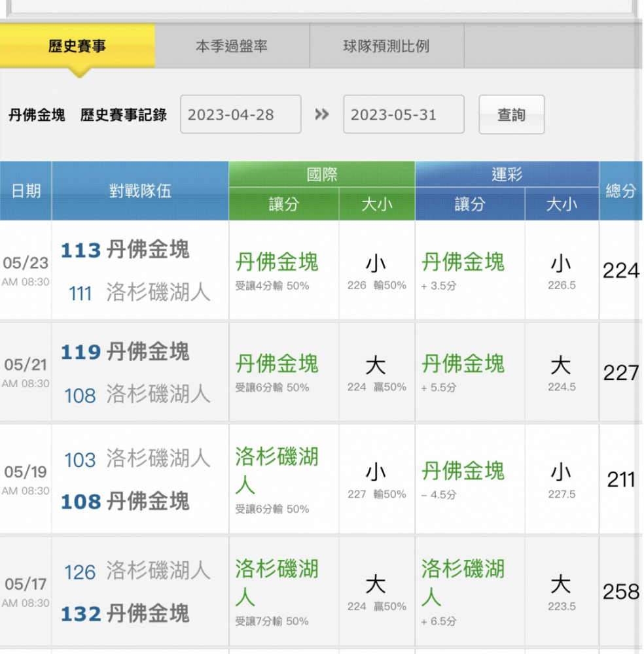Click the 226.5 over/under value
This screenshot has width=644, height=654.
pos(562,285)
